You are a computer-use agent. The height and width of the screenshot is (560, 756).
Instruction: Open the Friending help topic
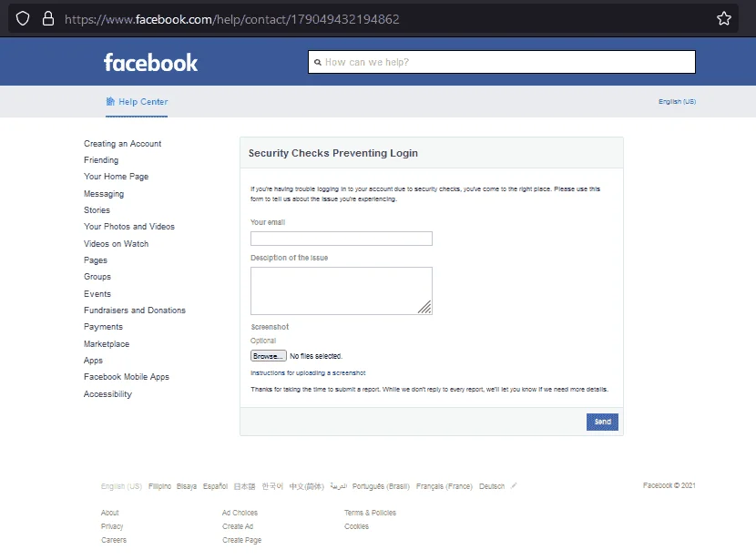(101, 160)
